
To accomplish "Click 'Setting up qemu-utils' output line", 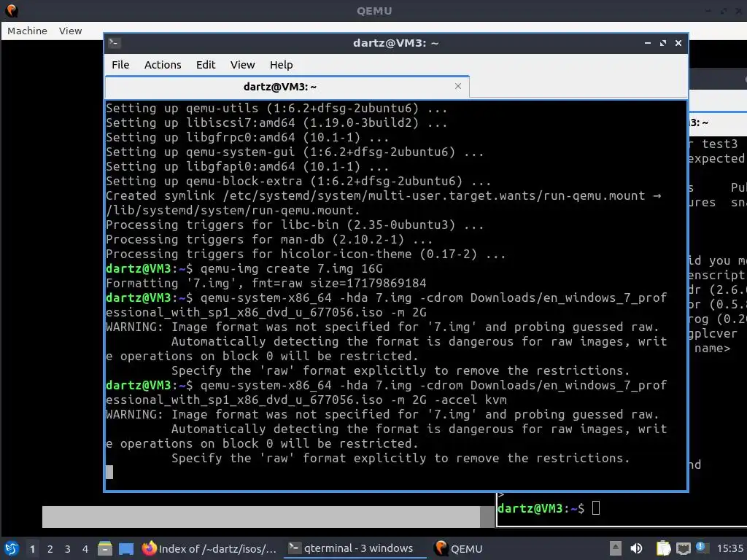I will coord(276,108).
